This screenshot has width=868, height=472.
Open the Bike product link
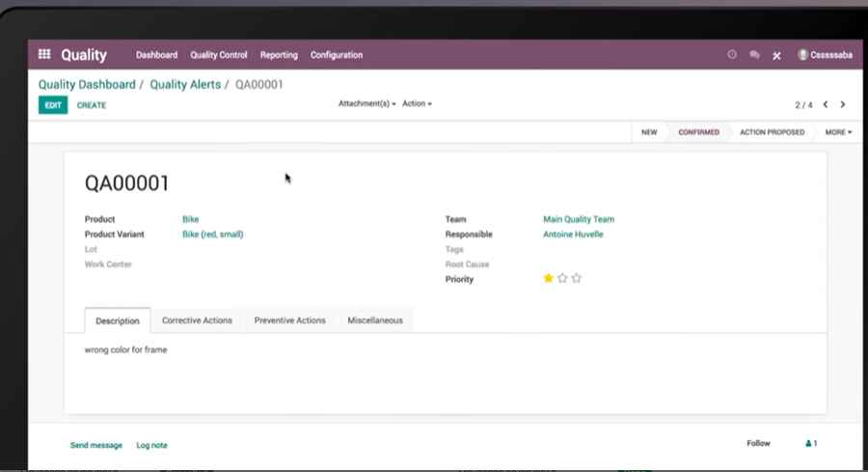coord(190,219)
